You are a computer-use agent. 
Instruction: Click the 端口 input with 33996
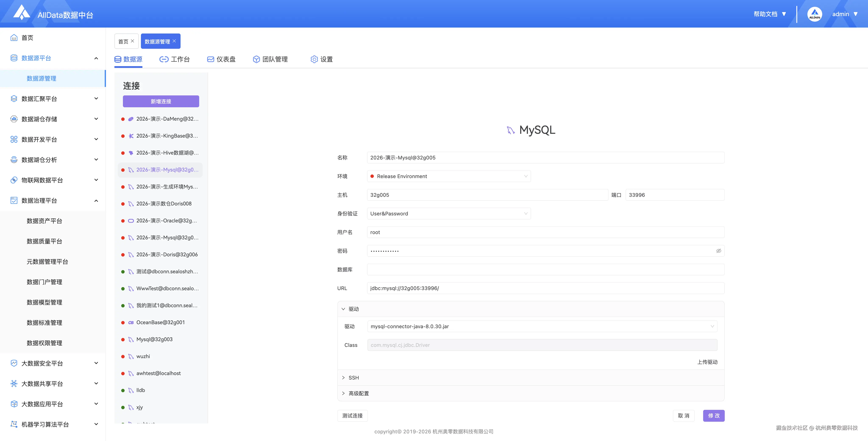point(675,195)
